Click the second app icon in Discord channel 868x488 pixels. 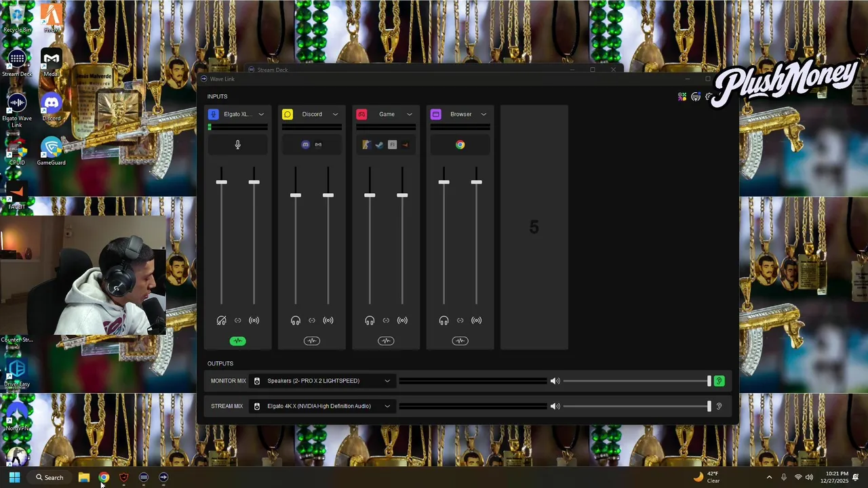(x=318, y=144)
